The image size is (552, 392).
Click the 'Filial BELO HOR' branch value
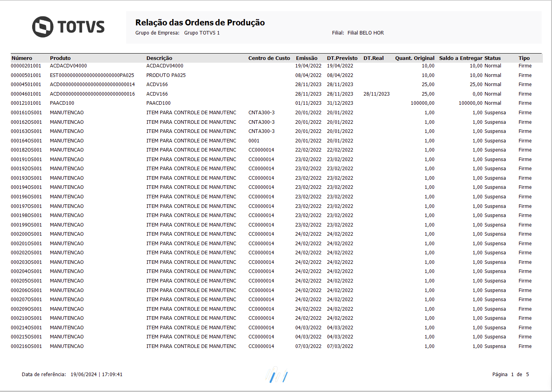(365, 33)
